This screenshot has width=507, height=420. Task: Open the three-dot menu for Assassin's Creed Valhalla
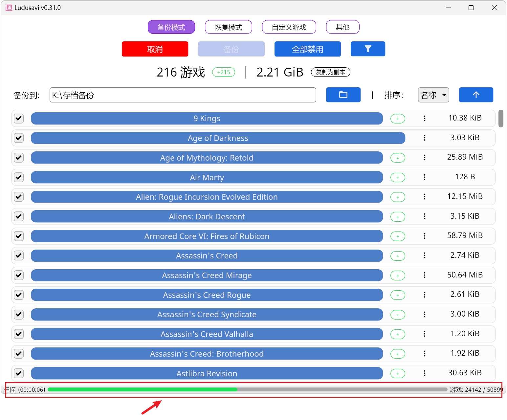click(425, 334)
